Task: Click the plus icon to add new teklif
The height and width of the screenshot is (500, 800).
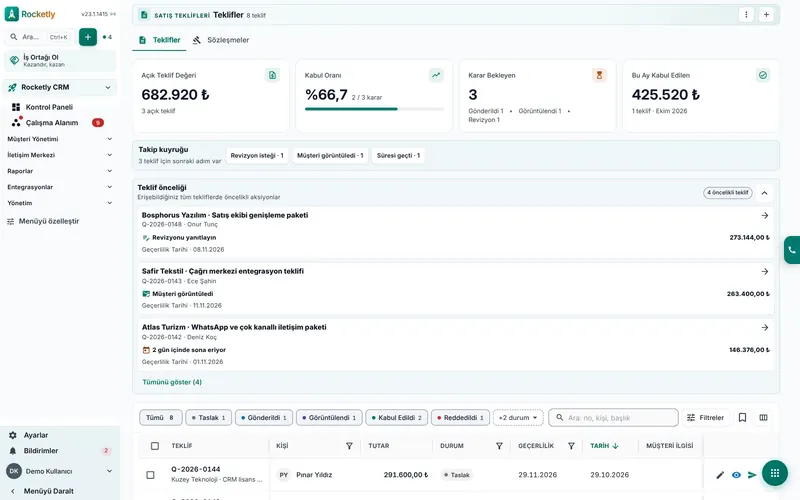Action: click(x=766, y=15)
